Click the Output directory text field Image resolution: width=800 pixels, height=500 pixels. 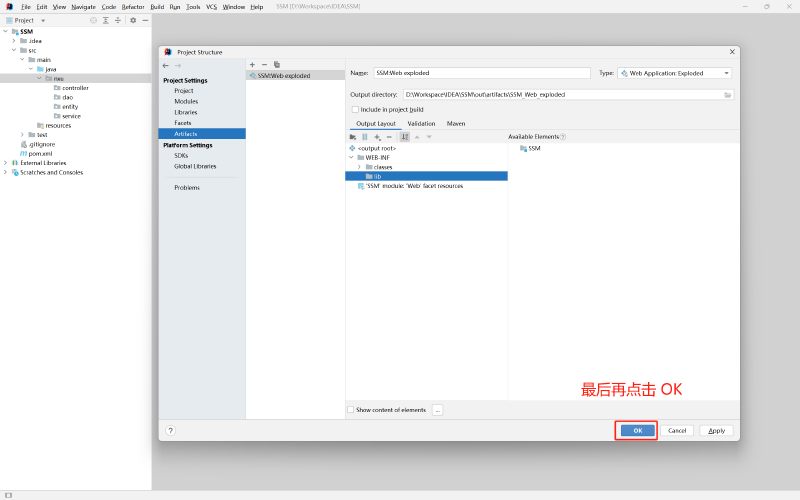563,95
